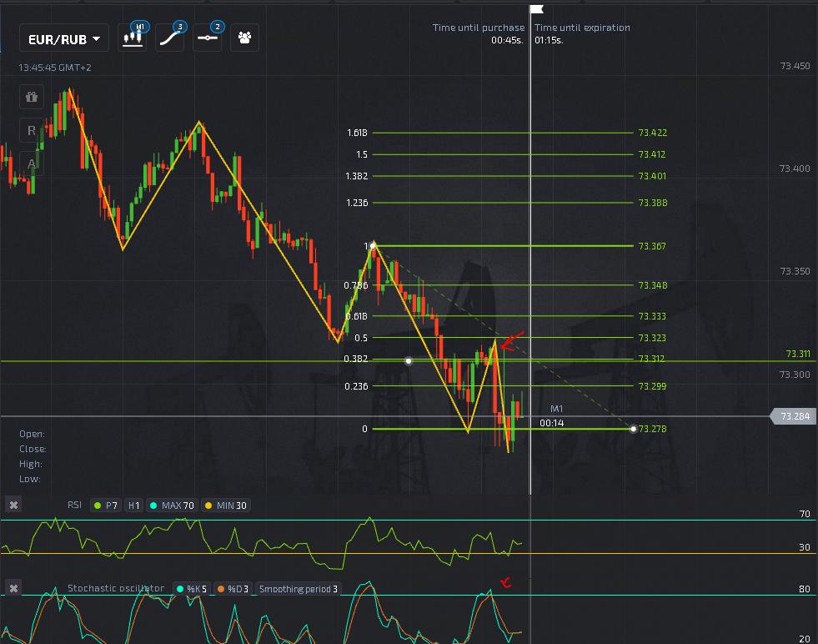The height and width of the screenshot is (644, 818).
Task: Click the Fibonacci 1.618 level label
Action: tap(358, 133)
